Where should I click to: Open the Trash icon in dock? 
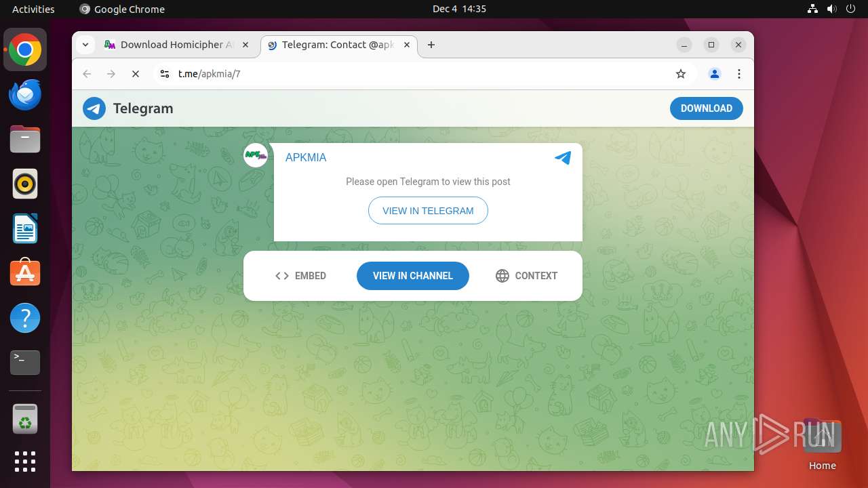tap(25, 420)
